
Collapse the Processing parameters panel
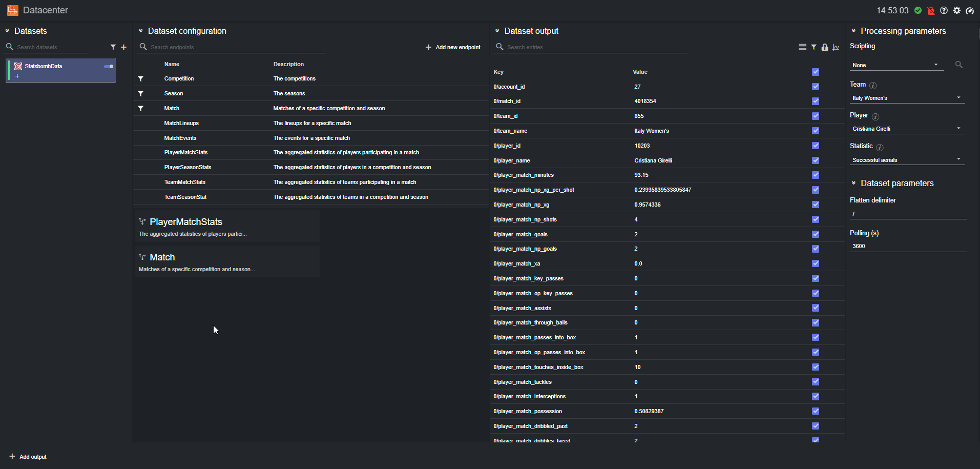853,31
